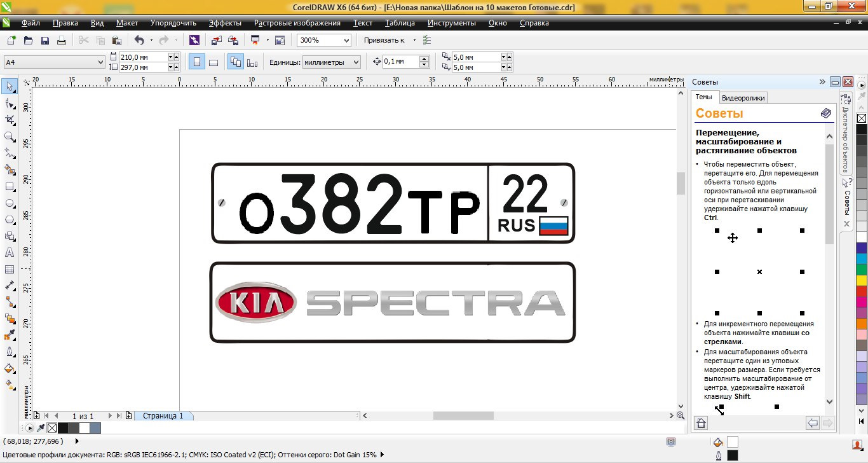Add a page after Страница 1
This screenshot has width=868, height=463.
click(x=129, y=416)
